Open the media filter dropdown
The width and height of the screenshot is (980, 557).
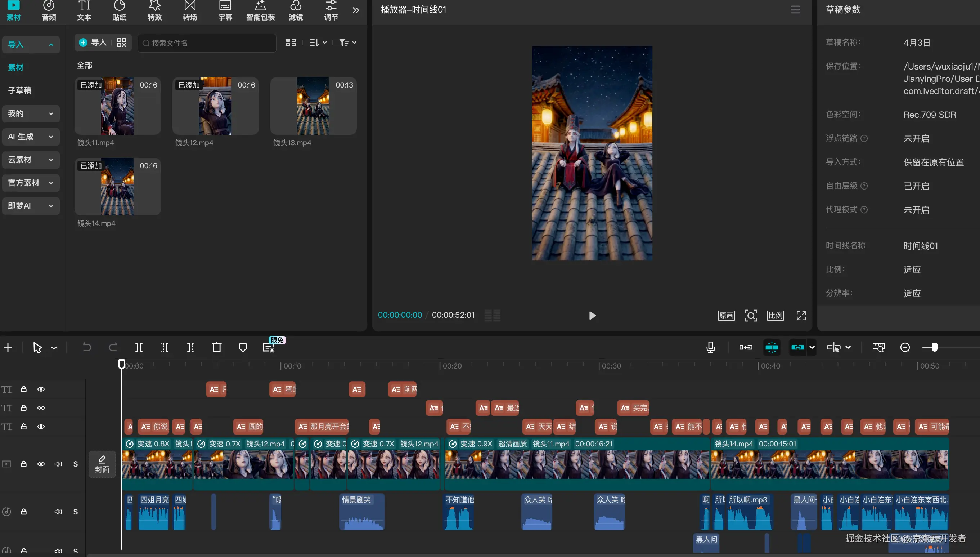tap(348, 43)
